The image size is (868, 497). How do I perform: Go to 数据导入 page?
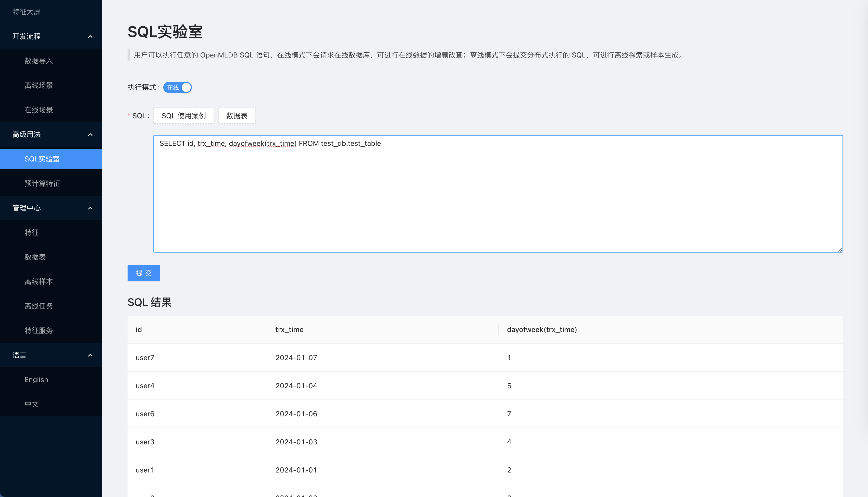point(51,61)
